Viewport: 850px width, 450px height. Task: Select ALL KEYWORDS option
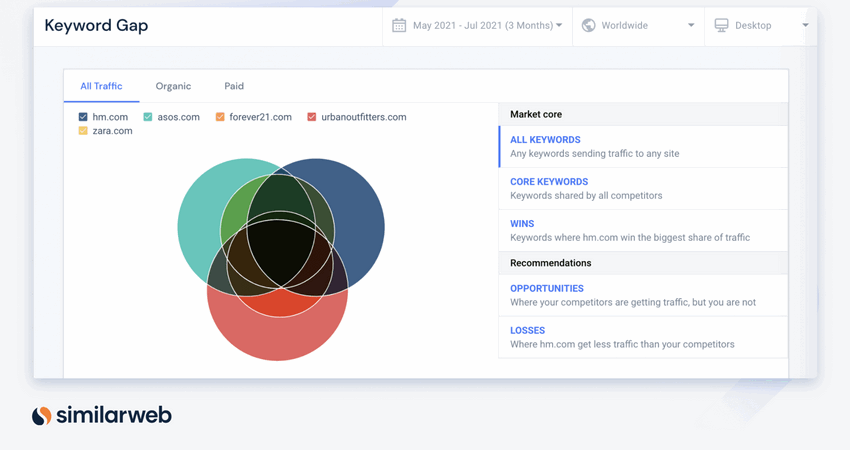click(x=643, y=146)
